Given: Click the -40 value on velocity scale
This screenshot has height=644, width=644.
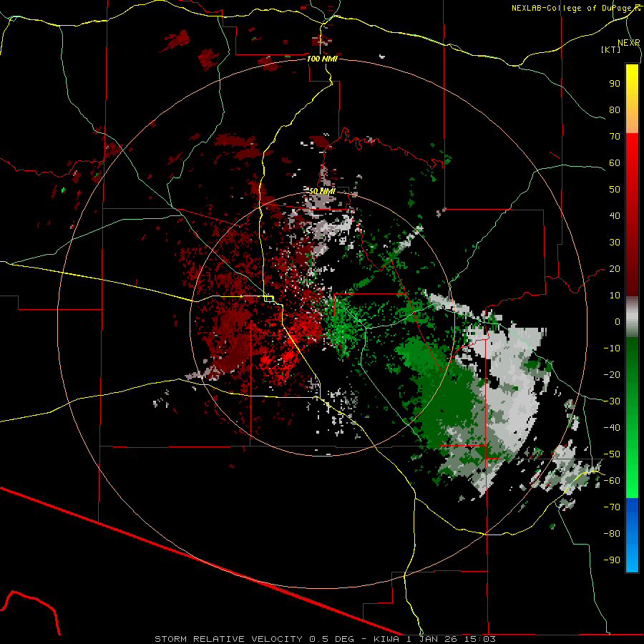Looking at the screenshot, I should point(612,428).
